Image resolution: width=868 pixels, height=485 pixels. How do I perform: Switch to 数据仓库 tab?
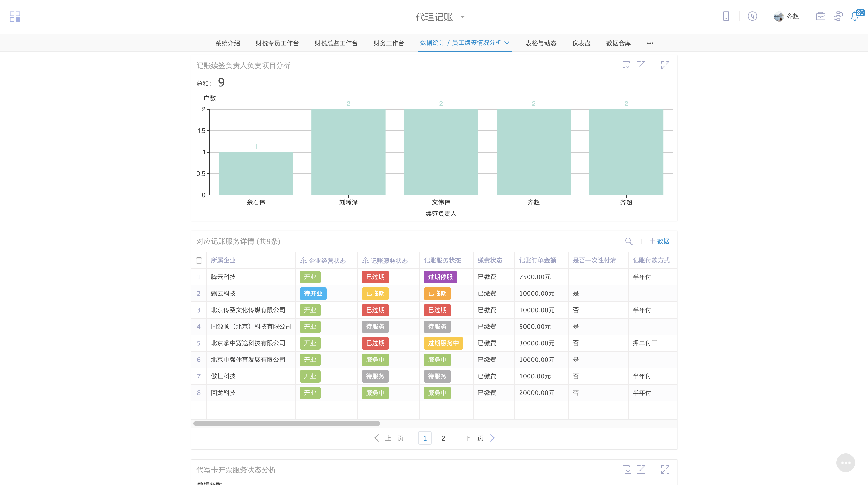(618, 43)
